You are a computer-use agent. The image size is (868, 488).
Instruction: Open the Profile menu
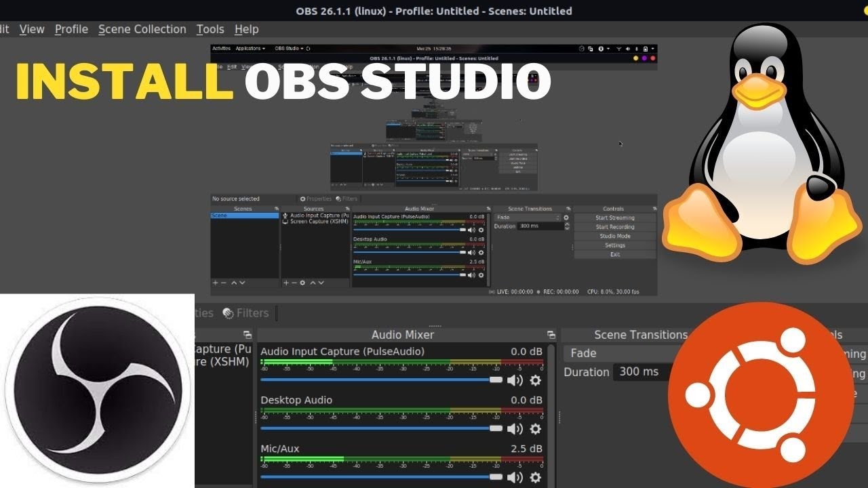[71, 29]
